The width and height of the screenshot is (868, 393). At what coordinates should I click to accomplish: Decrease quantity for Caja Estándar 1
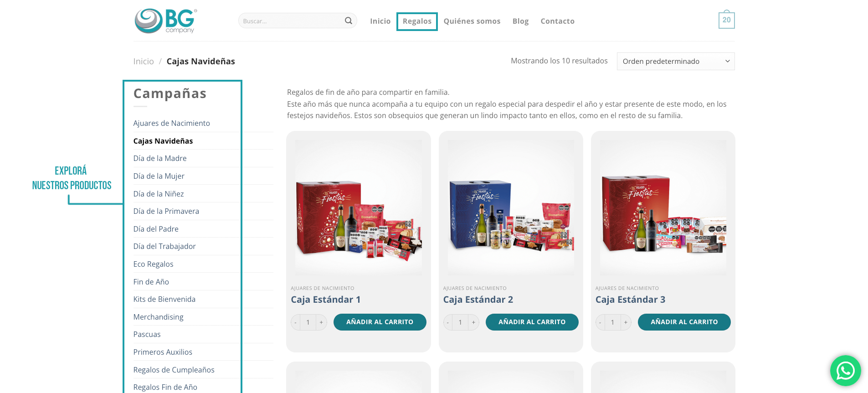coord(296,322)
